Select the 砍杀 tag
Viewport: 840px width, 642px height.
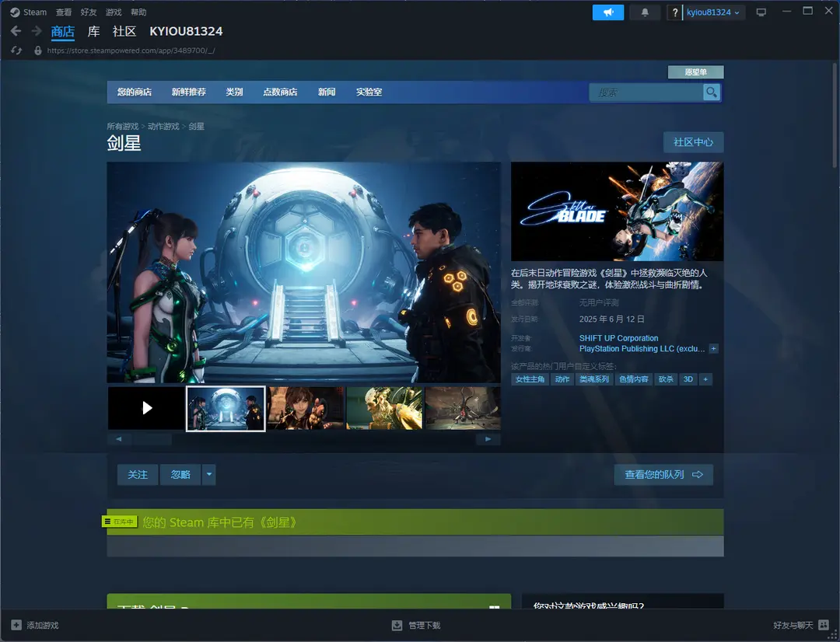[x=666, y=379]
